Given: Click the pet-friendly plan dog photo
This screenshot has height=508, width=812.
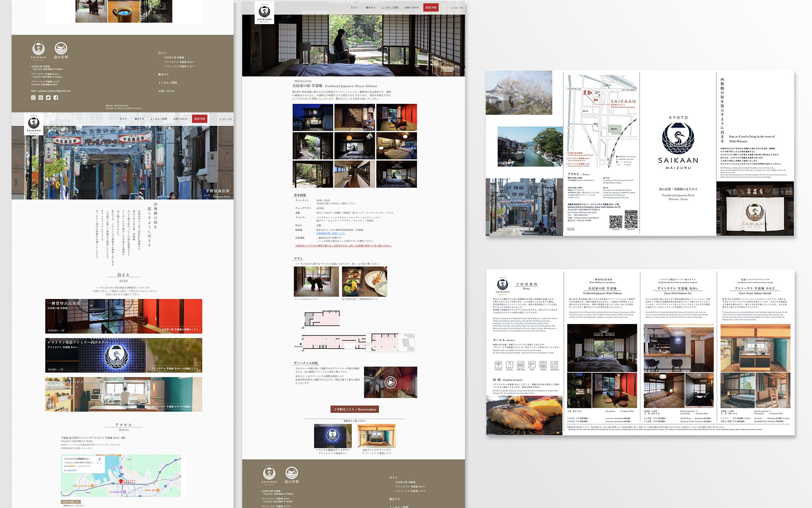Looking at the screenshot, I should pyautogui.click(x=316, y=281).
